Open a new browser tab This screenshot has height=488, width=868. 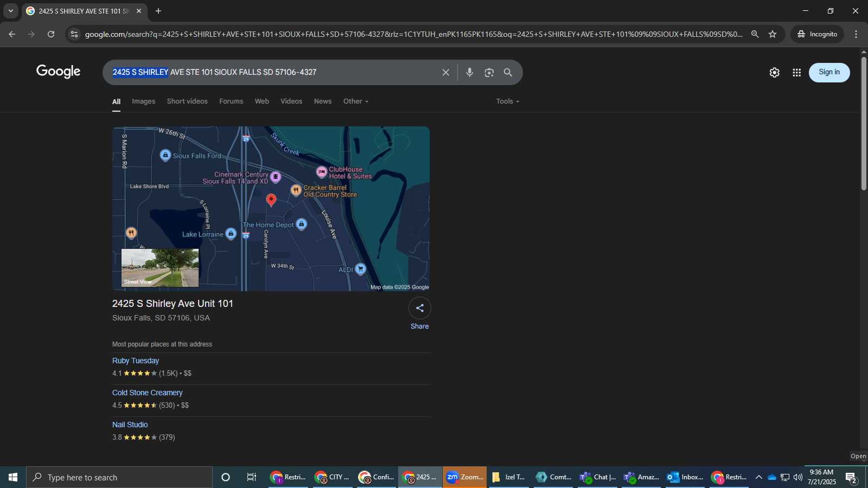(158, 11)
